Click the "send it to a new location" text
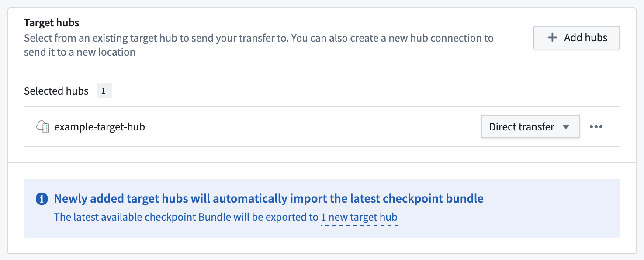644x260 pixels. [x=80, y=52]
